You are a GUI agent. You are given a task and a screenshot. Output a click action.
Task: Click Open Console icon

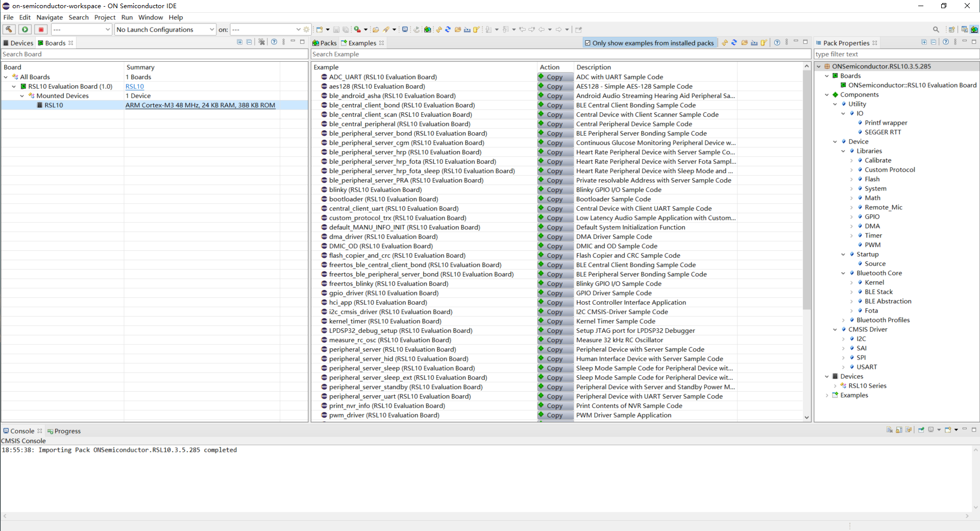point(948,430)
